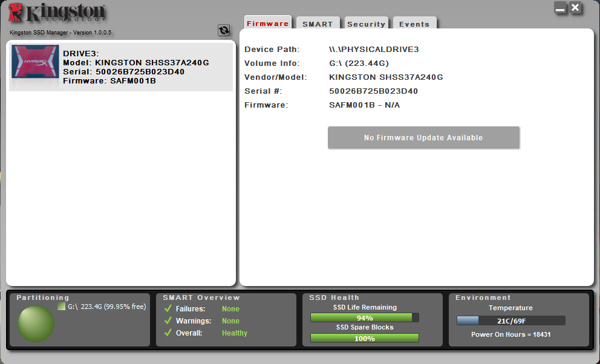Select the DRIVE3: entry label
Image resolution: width=600 pixels, height=364 pixels.
tap(80, 54)
